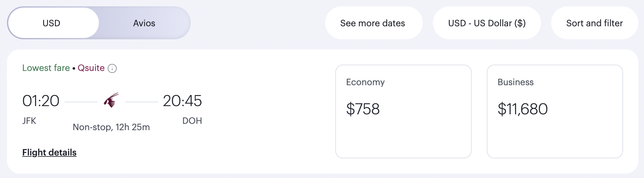This screenshot has height=178, width=644.
Task: Open the Flight details link
Action: tap(49, 152)
